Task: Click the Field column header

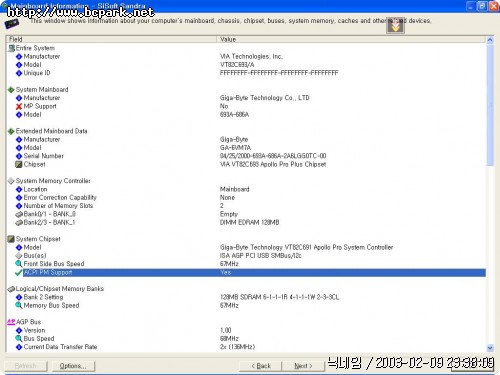Action: tap(111, 39)
